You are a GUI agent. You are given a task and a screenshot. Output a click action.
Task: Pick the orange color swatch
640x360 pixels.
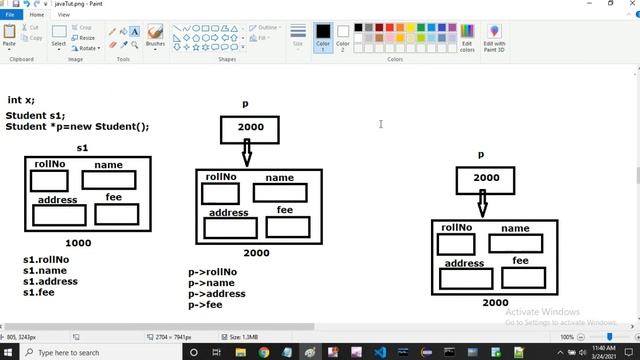[400, 27]
